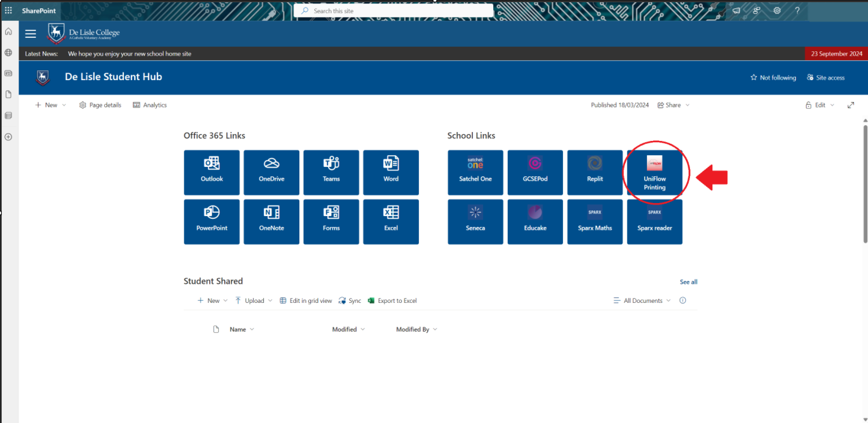
Task: Click the Student Shared heading
Action: 213,281
